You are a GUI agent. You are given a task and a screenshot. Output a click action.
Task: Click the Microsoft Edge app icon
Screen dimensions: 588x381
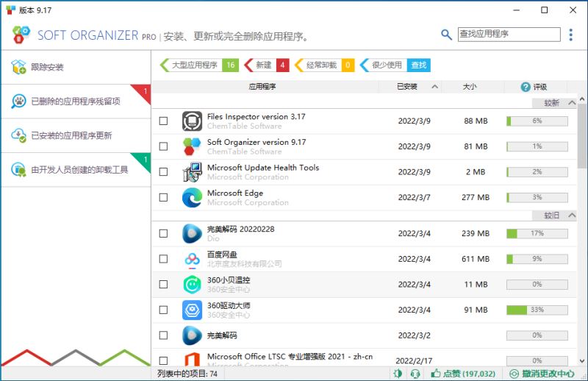pyautogui.click(x=192, y=197)
